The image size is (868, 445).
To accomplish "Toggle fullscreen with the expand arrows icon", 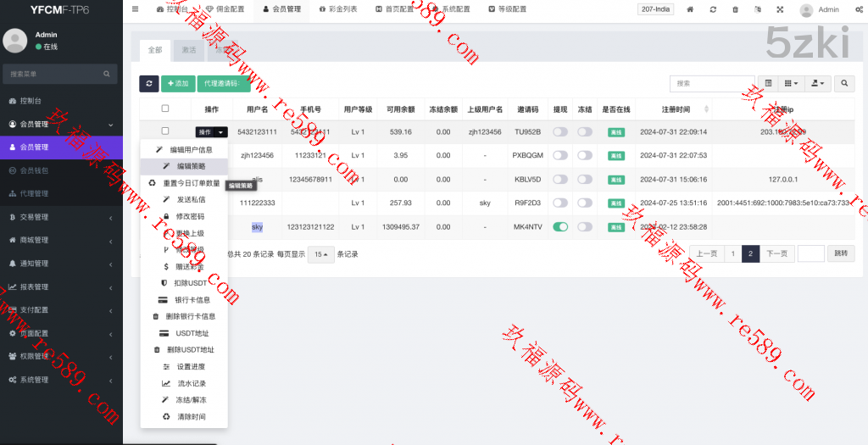I will (x=780, y=9).
